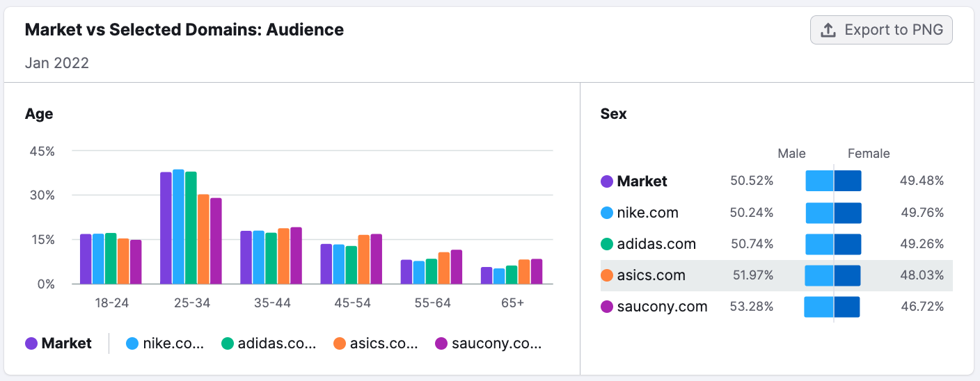This screenshot has height=381, width=980.
Task: Click the orange asics.com dot in Sex list
Action: [x=607, y=275]
